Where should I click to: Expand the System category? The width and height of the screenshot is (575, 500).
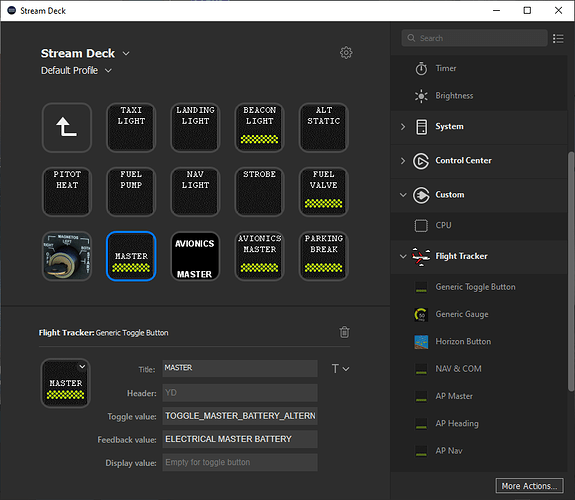click(403, 127)
